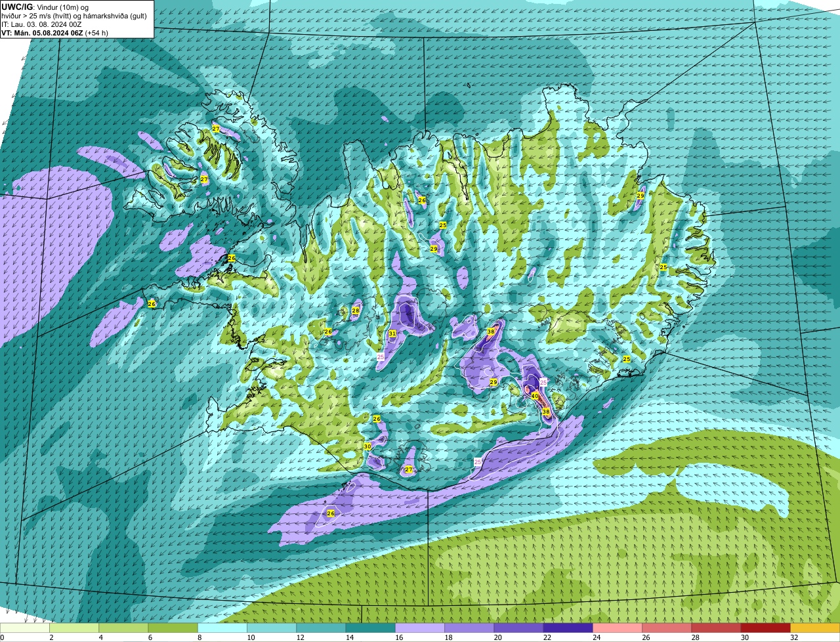The height and width of the screenshot is (642, 840).
Task: Click the legend swatch between 26 and 28
Action: (667, 628)
